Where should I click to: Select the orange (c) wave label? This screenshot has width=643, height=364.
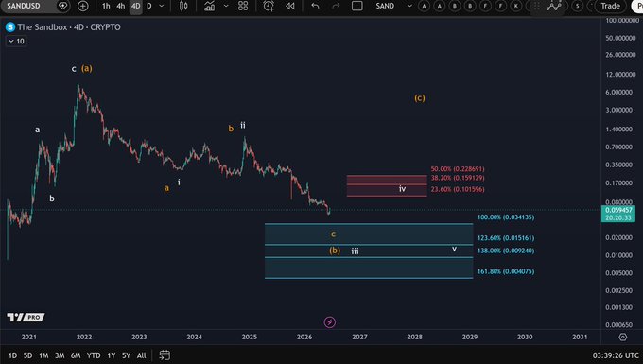pyautogui.click(x=420, y=98)
